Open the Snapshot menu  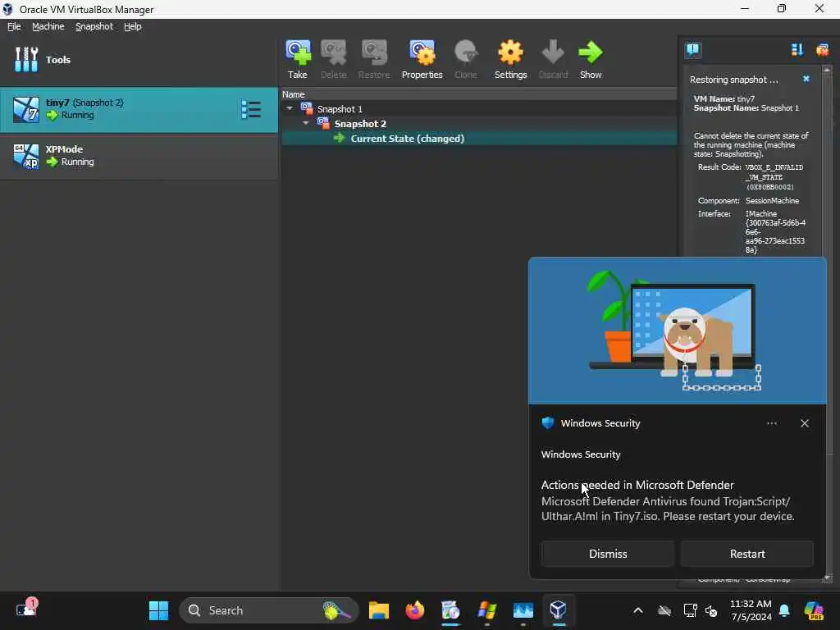94,26
